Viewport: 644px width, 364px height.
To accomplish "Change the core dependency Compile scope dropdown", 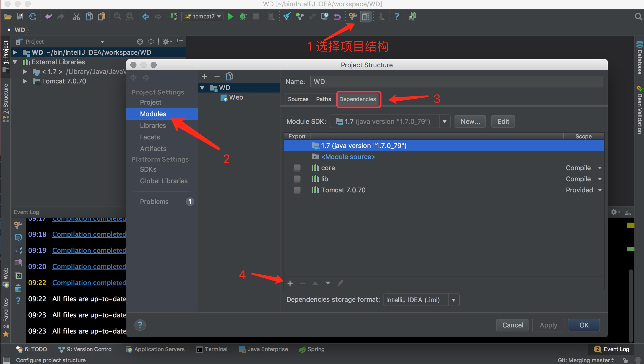I will (600, 168).
